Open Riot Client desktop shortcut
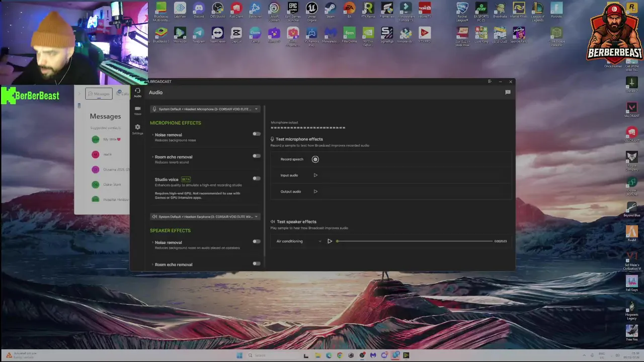The width and height of the screenshot is (644, 362). [x=236, y=11]
